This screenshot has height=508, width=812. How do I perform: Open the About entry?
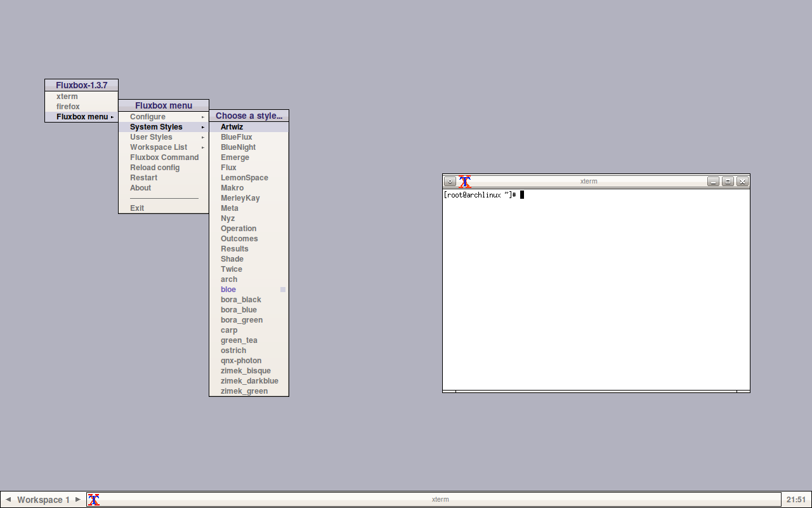(x=164, y=188)
